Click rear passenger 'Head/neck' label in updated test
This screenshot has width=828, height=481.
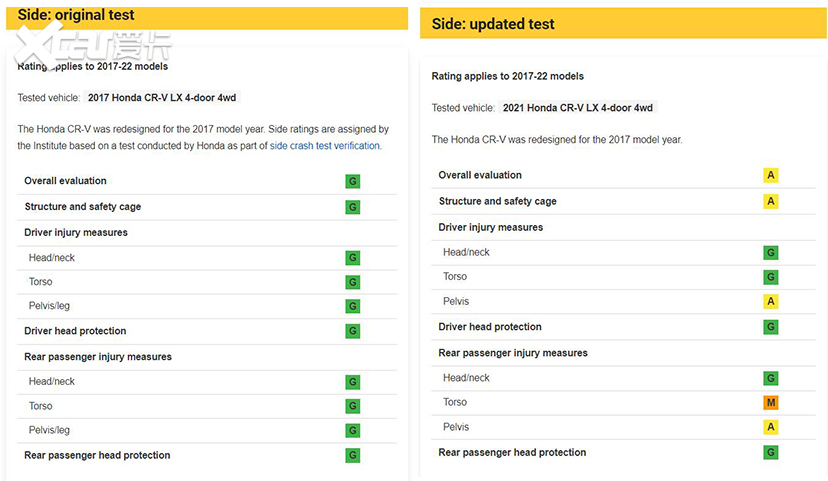coord(466,378)
